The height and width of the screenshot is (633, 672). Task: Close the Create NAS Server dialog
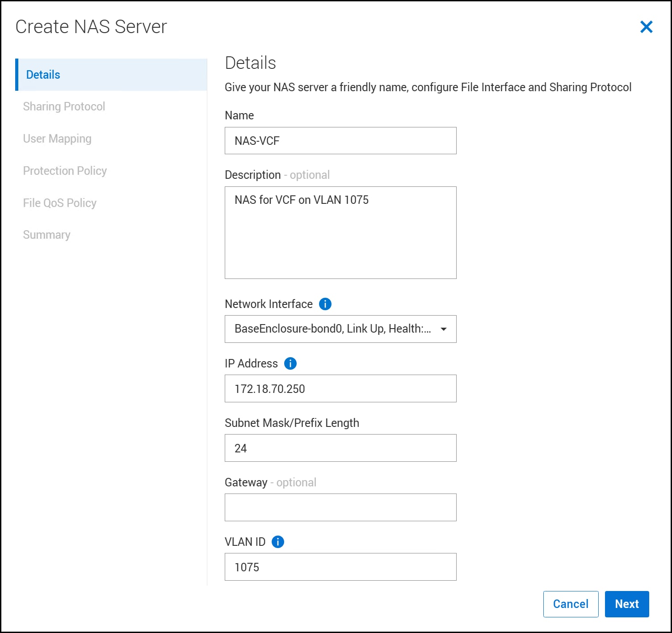[x=646, y=27]
